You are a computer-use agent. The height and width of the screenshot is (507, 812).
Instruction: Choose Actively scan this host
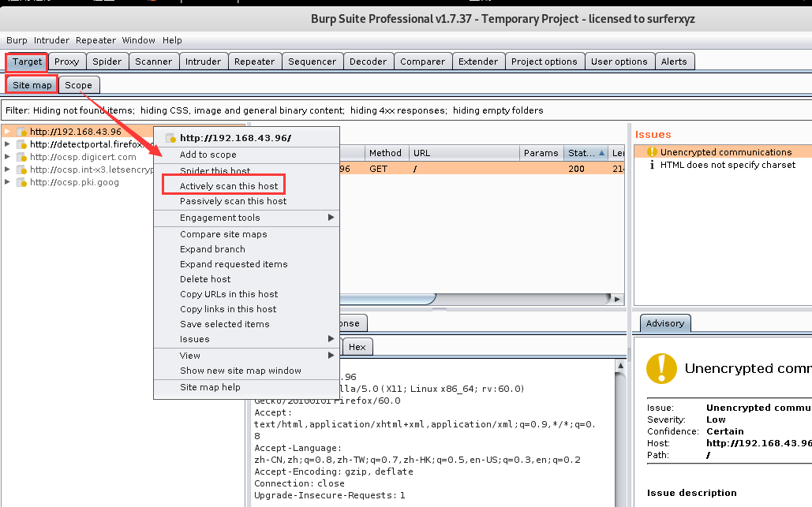pyautogui.click(x=246, y=186)
